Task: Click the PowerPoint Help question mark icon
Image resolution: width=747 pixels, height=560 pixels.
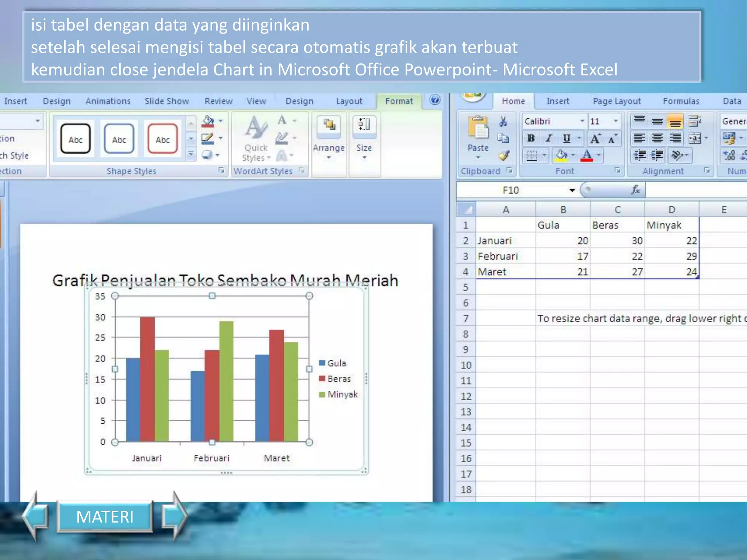Action: tap(435, 100)
